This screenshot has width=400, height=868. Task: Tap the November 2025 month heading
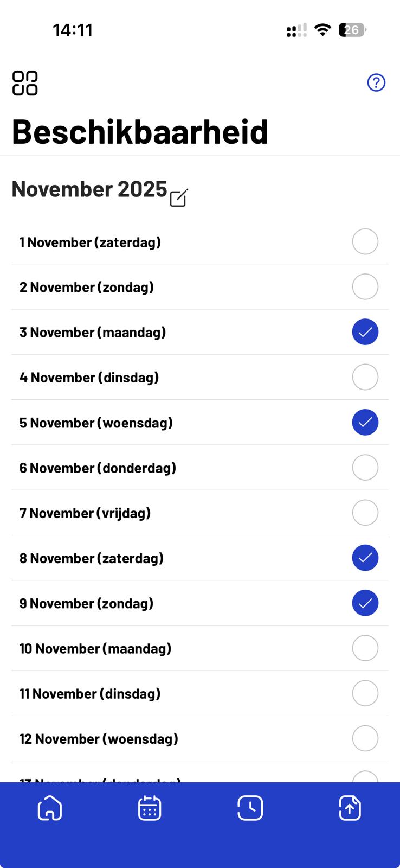pos(89,189)
